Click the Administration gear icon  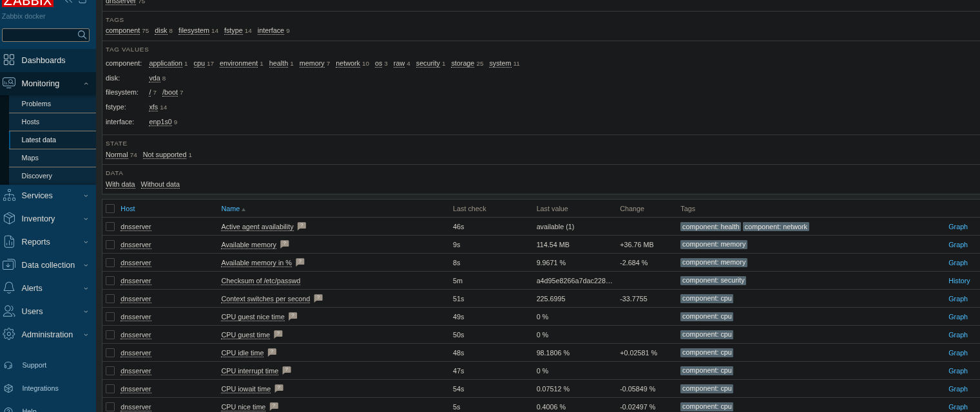9,334
